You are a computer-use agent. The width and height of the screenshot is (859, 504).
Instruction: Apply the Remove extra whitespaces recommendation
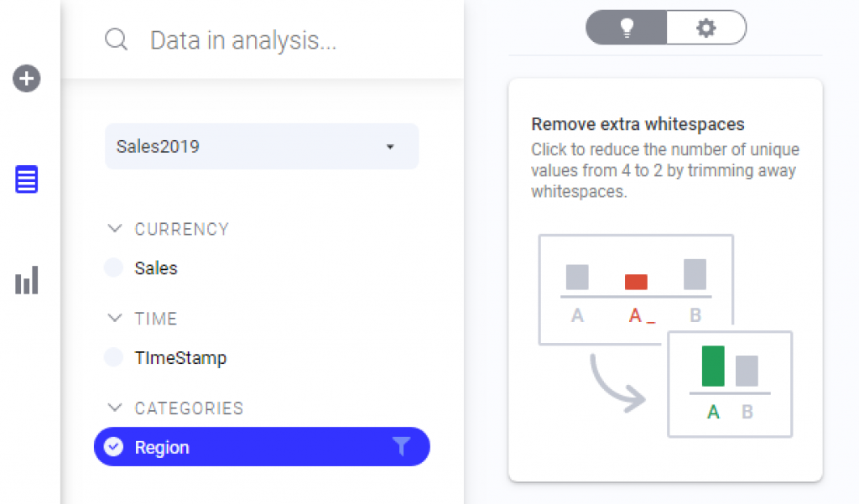coord(665,280)
